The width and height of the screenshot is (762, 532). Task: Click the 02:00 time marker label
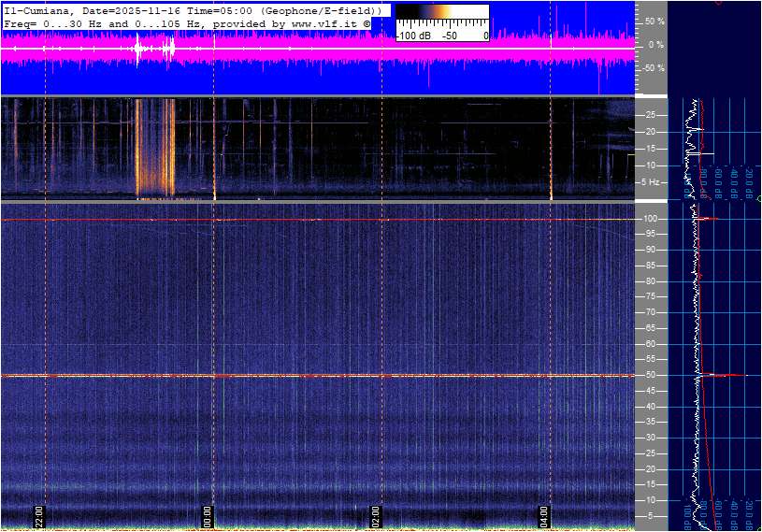pyautogui.click(x=376, y=516)
